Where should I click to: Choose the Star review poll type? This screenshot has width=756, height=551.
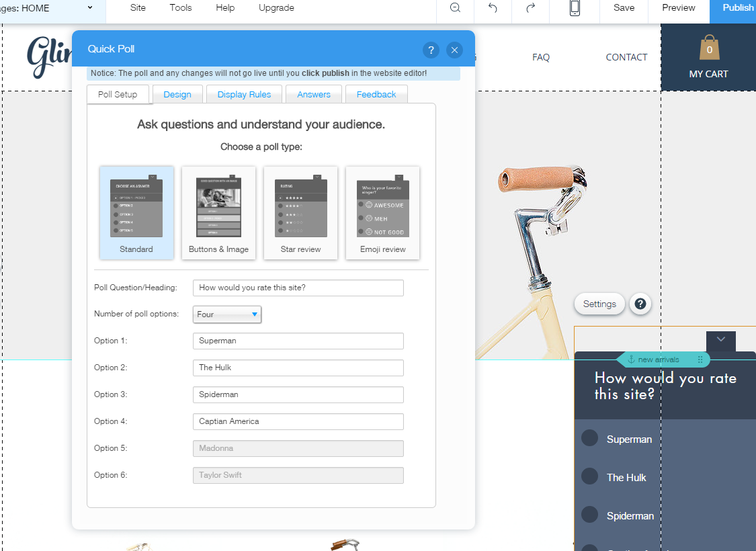click(x=301, y=213)
